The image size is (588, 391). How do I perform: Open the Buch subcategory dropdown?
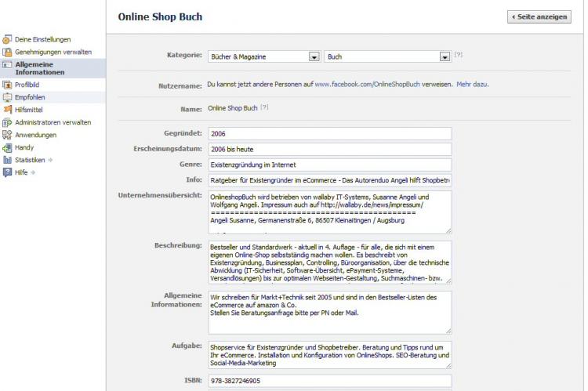point(443,56)
